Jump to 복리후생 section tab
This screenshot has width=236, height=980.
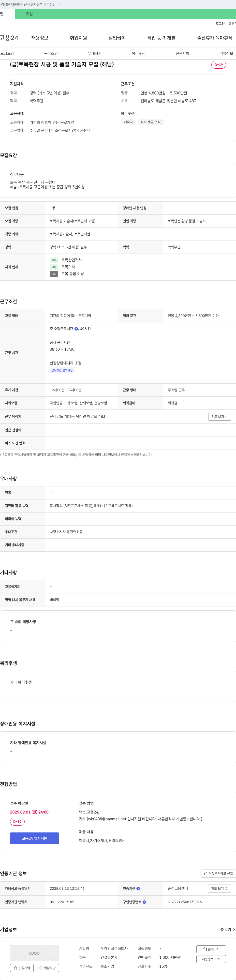[139, 54]
